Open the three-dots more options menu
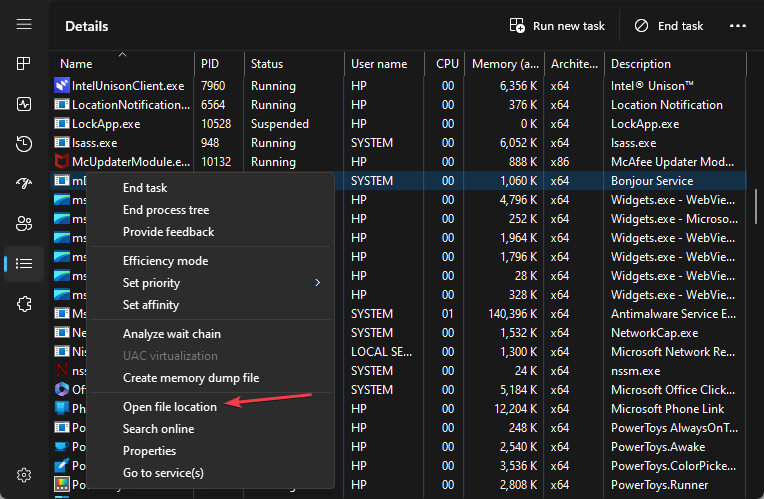 738,26
